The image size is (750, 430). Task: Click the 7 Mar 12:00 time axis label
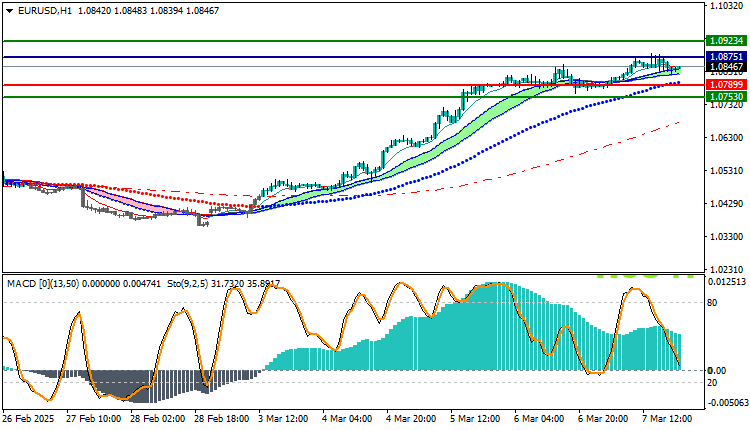click(668, 419)
